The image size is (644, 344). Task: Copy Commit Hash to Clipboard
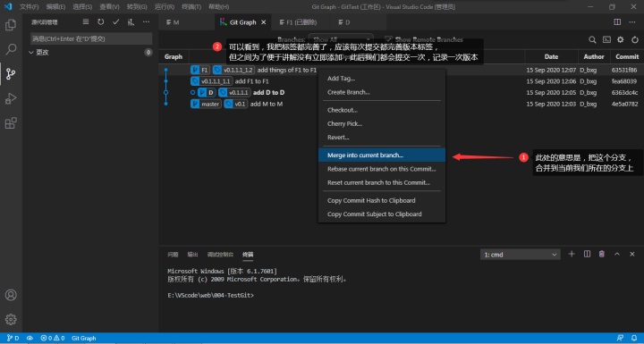tap(382, 200)
